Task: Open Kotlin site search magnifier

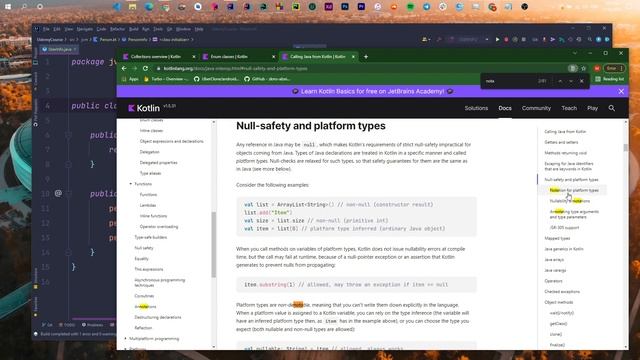Action: point(611,108)
